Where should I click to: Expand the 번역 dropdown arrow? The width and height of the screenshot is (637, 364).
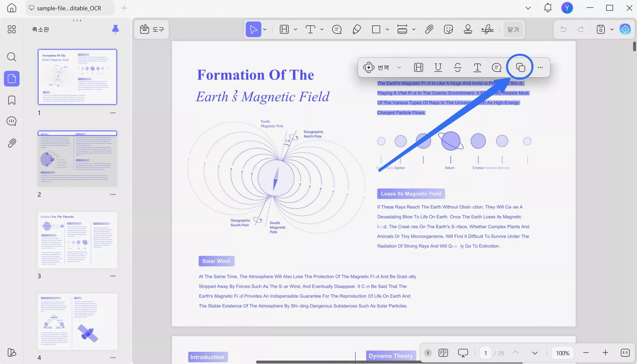click(399, 67)
